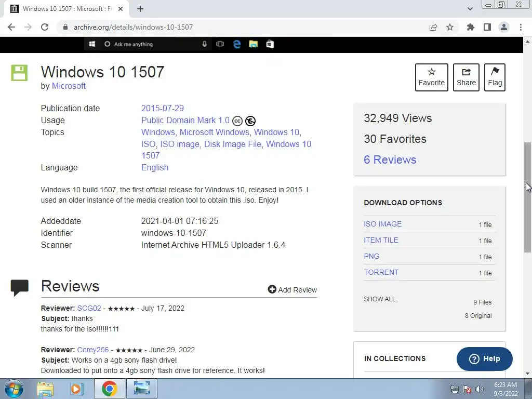Open the Chrome profile avatar
The height and width of the screenshot is (399, 532).
(x=504, y=27)
